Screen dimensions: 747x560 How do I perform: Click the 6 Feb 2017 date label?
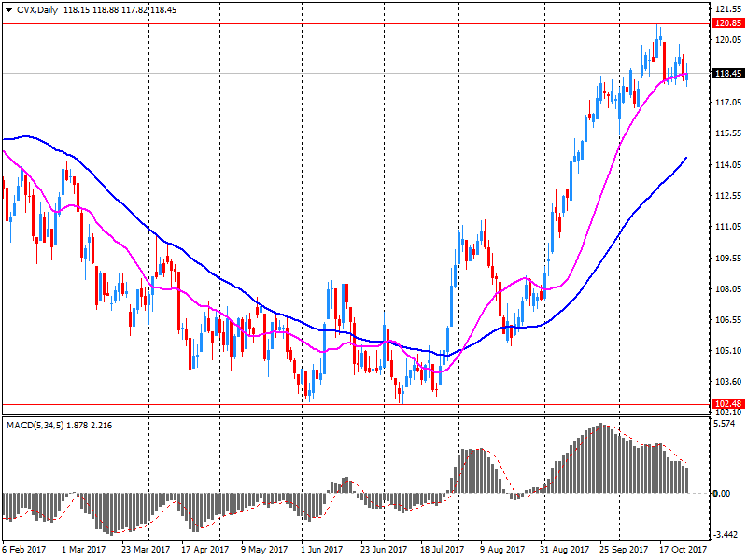tap(24, 550)
